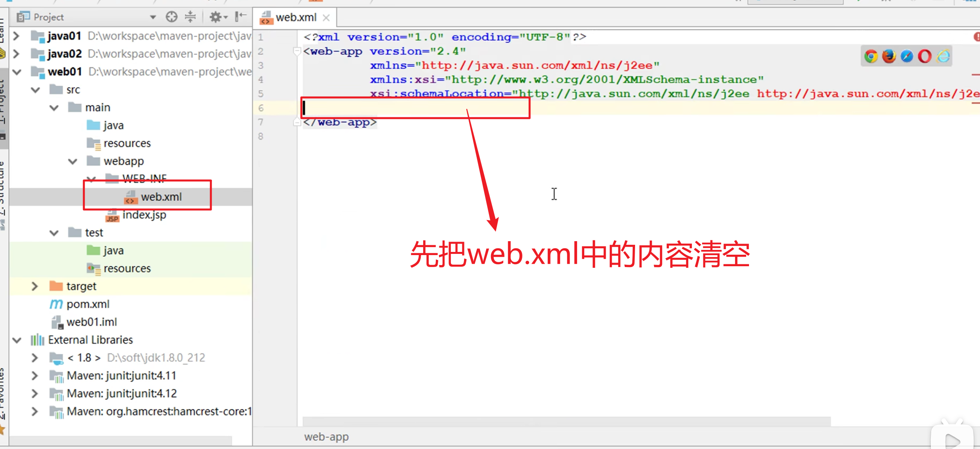The height and width of the screenshot is (449, 980).
Task: Collapse the webapp folder
Action: click(73, 161)
